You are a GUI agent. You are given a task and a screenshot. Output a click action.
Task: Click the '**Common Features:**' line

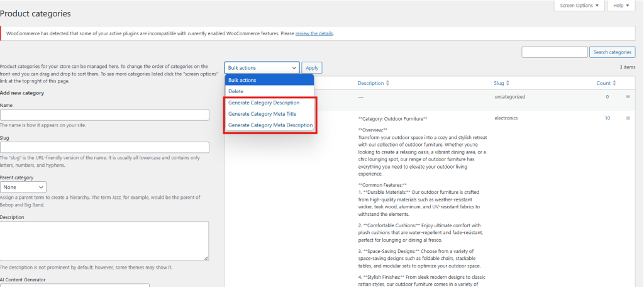click(x=382, y=185)
